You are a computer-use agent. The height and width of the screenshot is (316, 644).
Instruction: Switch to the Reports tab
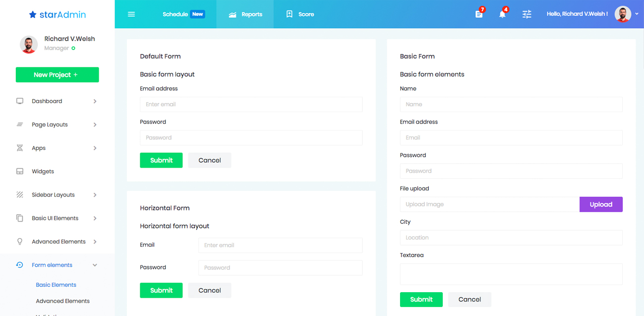tap(245, 14)
